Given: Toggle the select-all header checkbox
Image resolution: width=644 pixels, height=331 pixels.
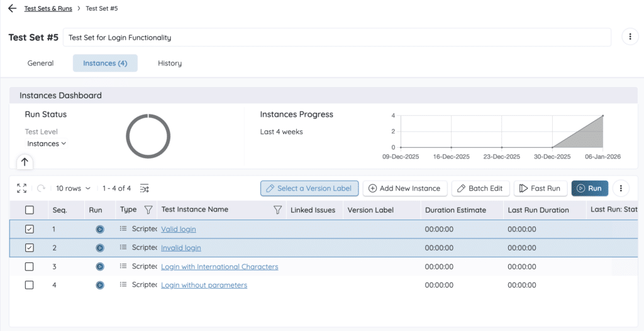Looking at the screenshot, I should [x=29, y=210].
